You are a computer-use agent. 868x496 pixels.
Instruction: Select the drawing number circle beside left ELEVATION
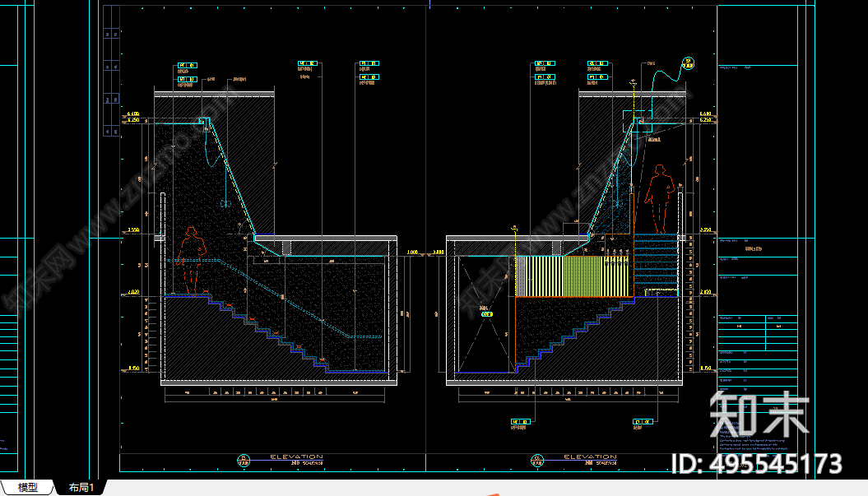click(244, 460)
